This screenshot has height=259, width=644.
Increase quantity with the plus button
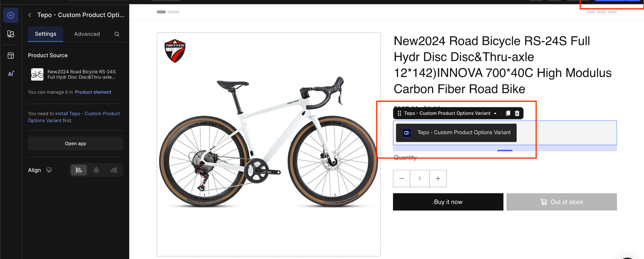click(x=438, y=178)
